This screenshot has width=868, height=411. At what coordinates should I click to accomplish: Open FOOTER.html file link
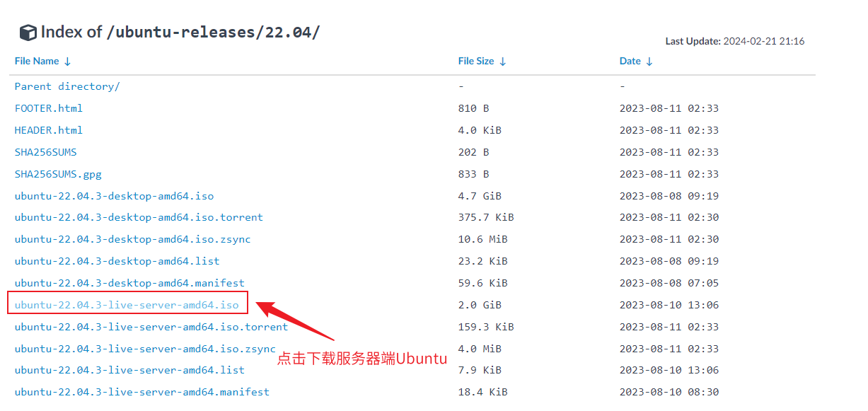(48, 108)
